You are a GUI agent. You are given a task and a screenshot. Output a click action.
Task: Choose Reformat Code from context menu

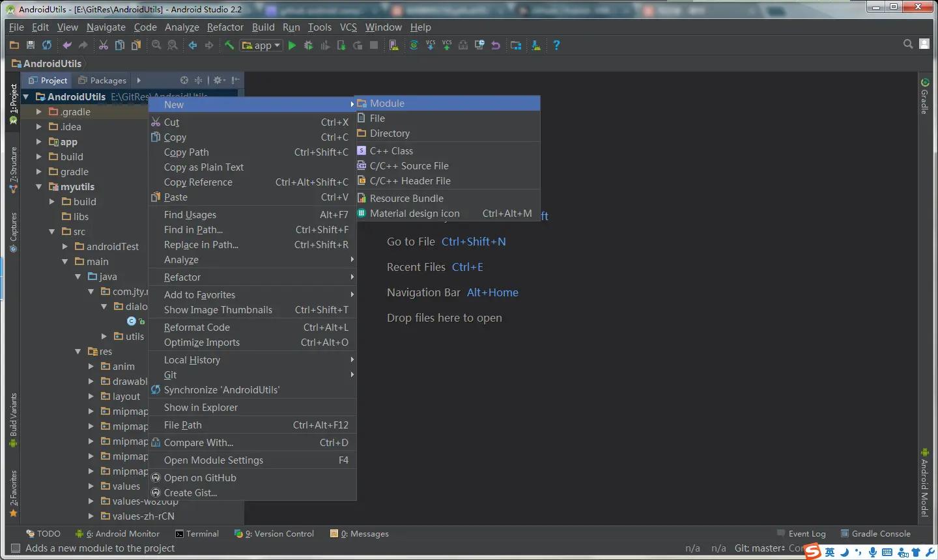click(x=252, y=328)
